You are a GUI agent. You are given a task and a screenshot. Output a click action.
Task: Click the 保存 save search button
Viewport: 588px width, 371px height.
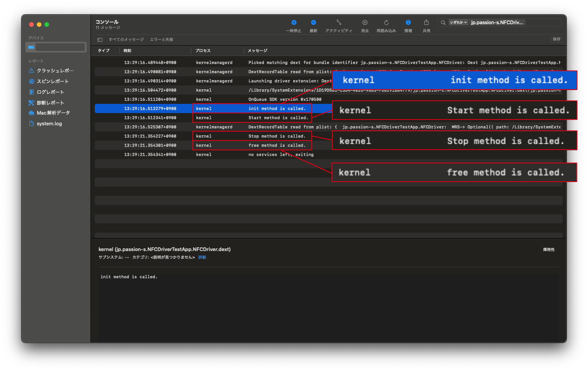[557, 39]
